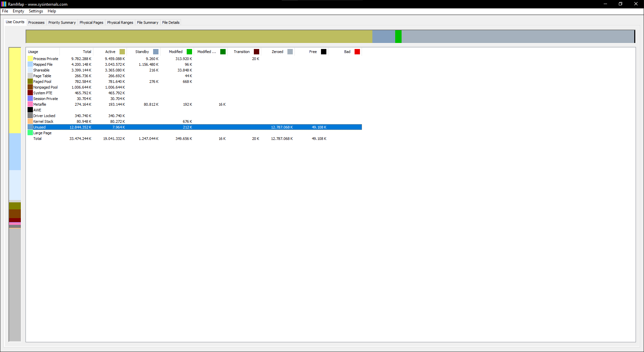
Task: Open the File menu
Action: point(5,11)
